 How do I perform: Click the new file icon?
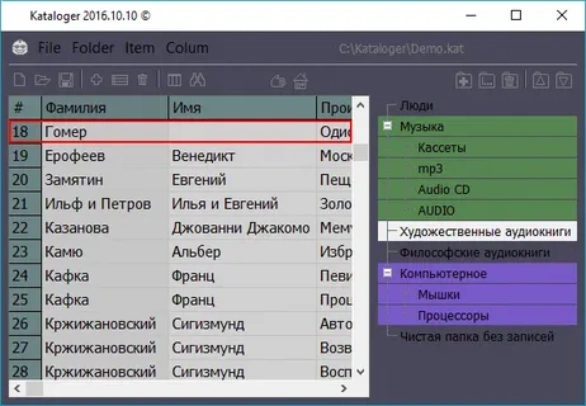[x=19, y=80]
